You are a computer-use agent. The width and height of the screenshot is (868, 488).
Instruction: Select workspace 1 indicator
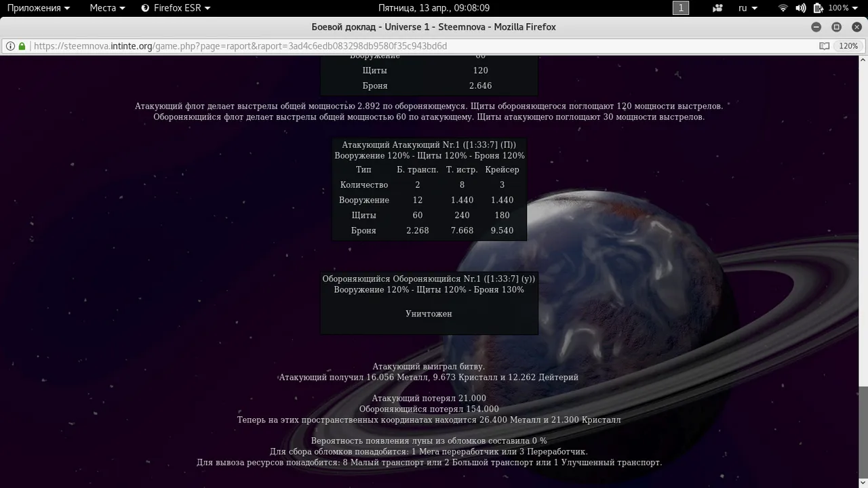click(x=681, y=8)
